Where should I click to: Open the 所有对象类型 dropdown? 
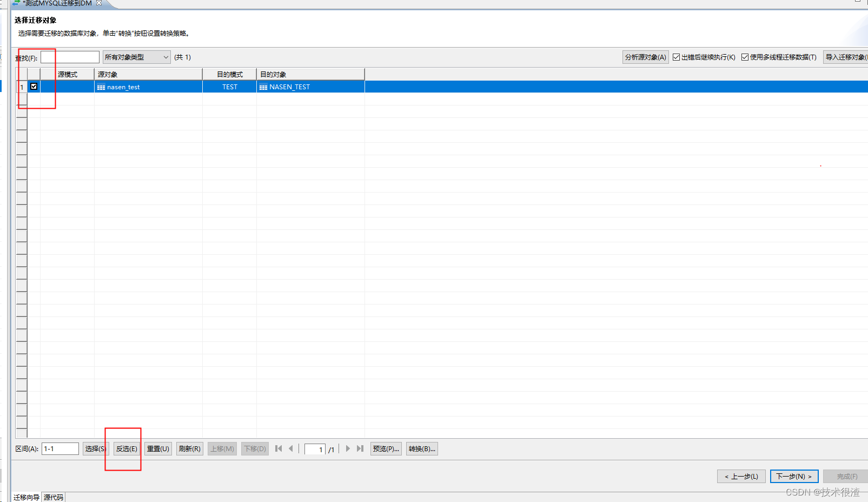137,57
